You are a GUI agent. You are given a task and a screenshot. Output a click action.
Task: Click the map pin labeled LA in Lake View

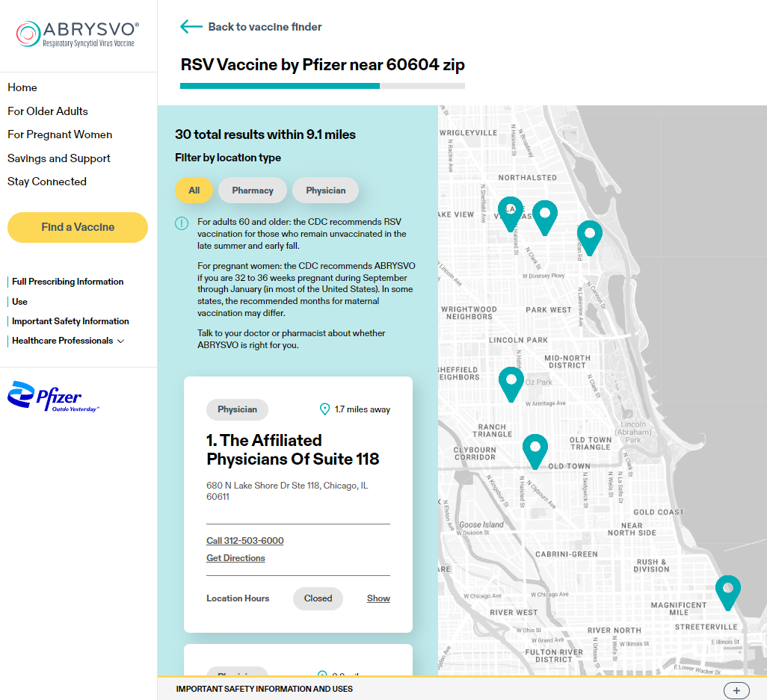(511, 213)
